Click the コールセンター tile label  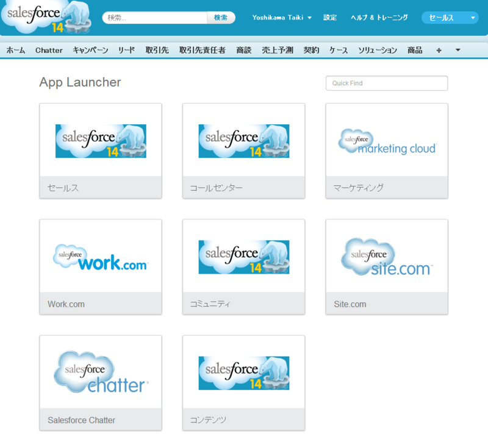coord(217,188)
